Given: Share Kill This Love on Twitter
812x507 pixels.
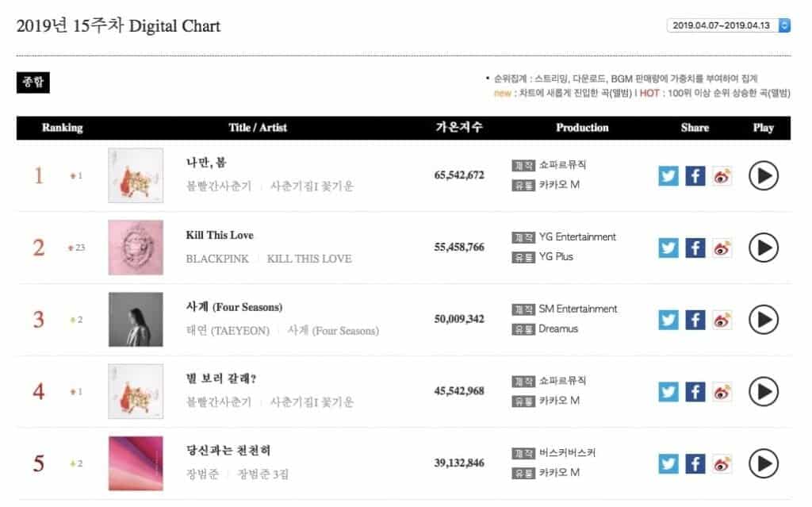Looking at the screenshot, I should click(668, 248).
